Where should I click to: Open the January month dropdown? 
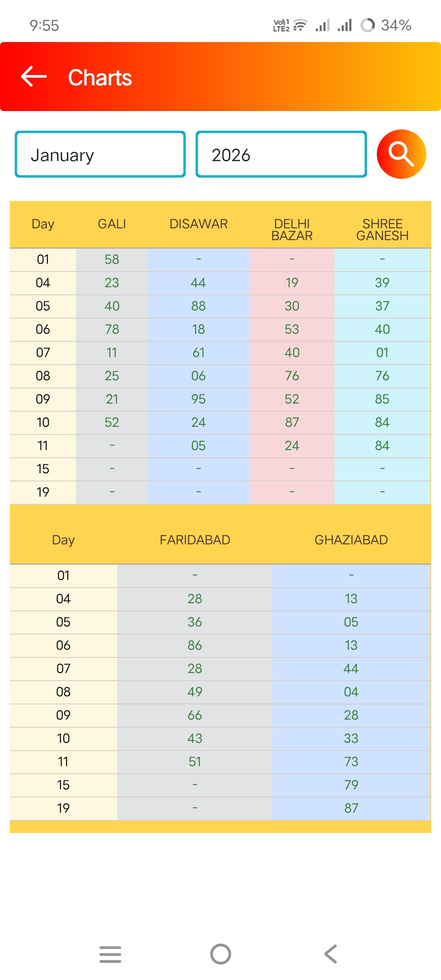click(100, 155)
